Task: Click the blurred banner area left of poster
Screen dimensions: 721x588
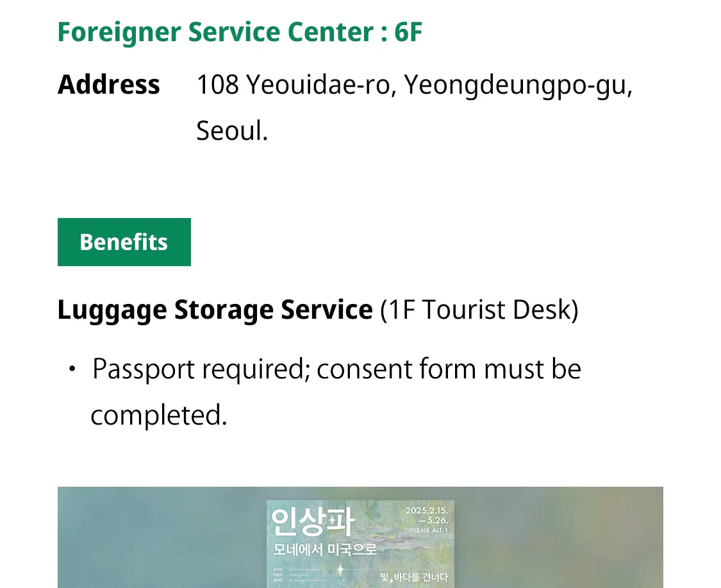Action: point(162,537)
